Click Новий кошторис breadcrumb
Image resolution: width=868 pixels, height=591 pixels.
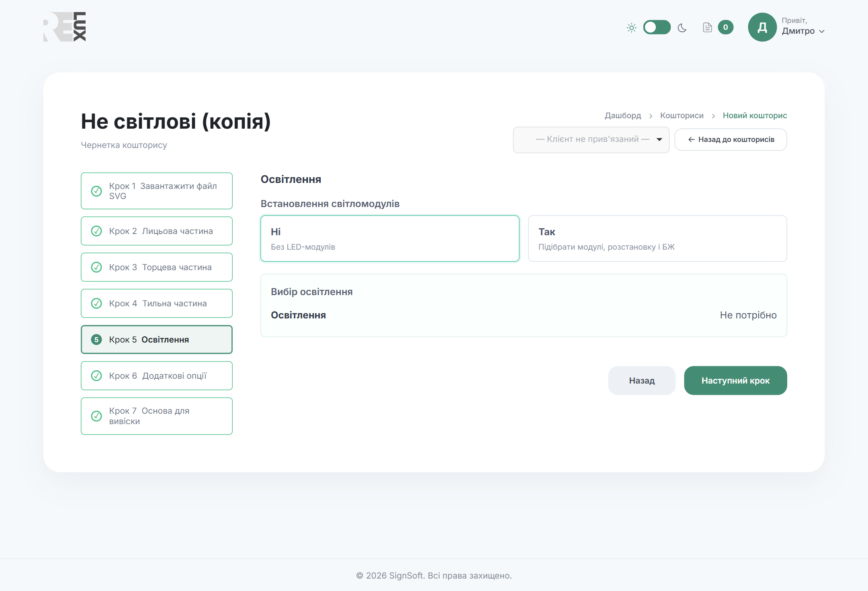click(755, 115)
